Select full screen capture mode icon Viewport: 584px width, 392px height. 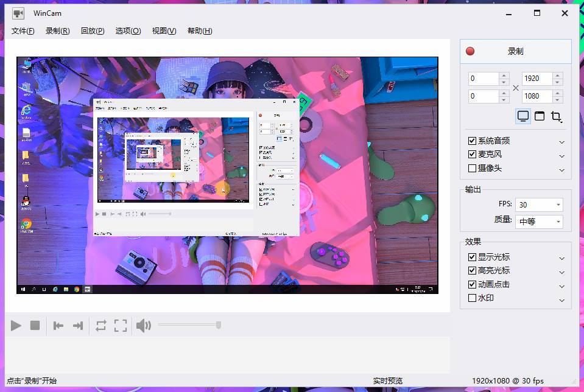click(x=522, y=116)
